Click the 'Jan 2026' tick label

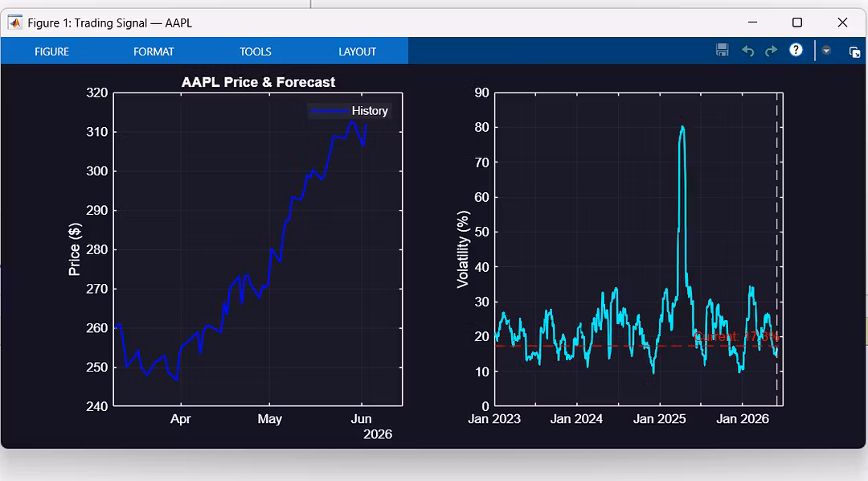(743, 419)
